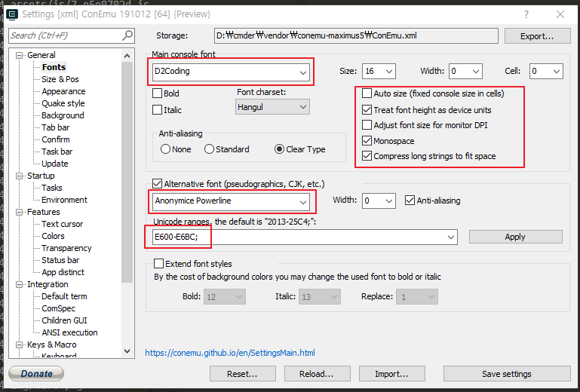Open the Font charset Hangul dropdown
Image resolution: width=580 pixels, height=392 pixels.
pyautogui.click(x=302, y=107)
